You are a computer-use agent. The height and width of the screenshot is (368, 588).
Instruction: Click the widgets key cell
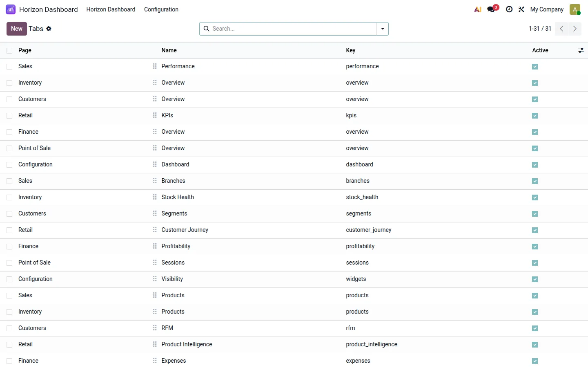click(x=356, y=279)
